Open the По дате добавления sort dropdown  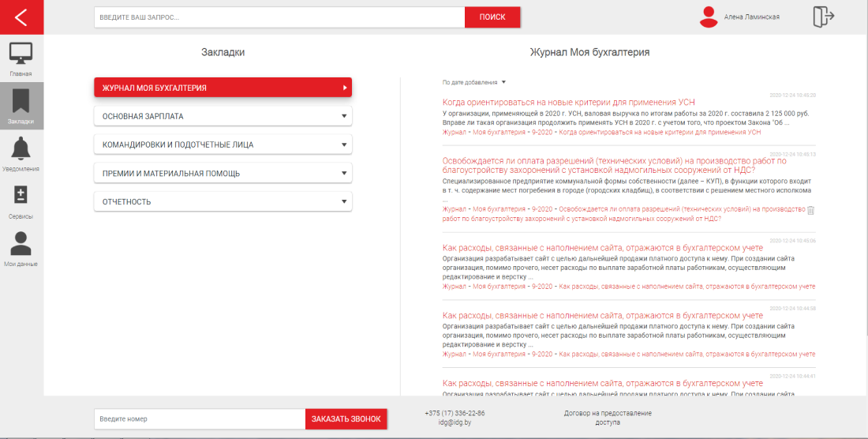point(474,82)
